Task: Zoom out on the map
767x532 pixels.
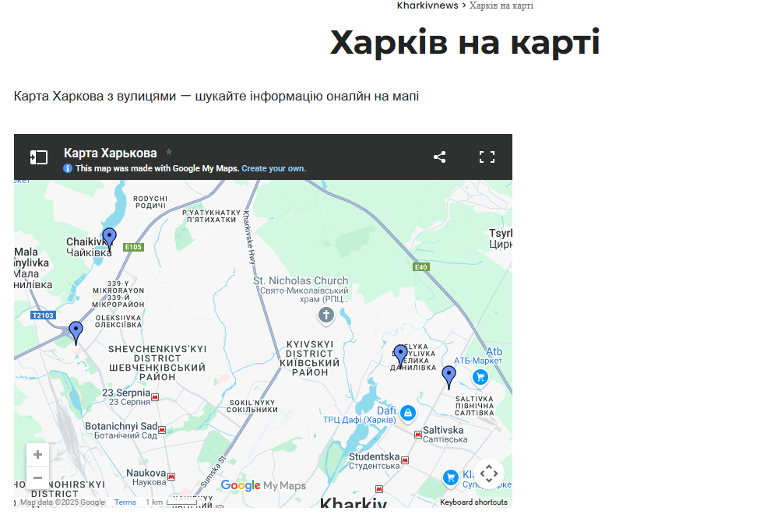Action: click(37, 477)
